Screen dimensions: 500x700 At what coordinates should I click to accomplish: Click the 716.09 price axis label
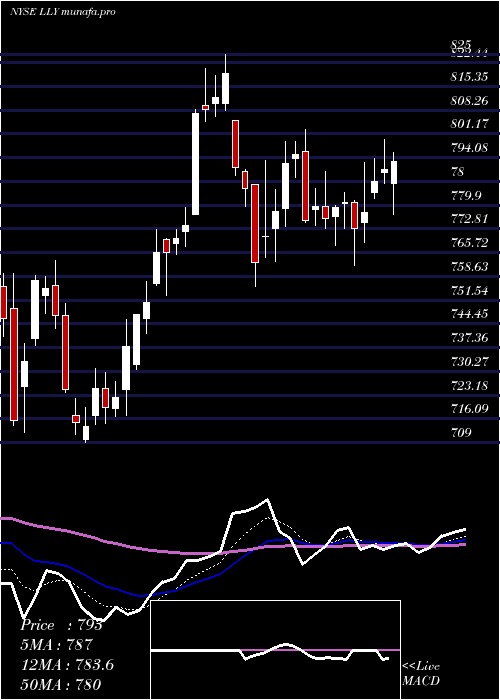[469, 409]
